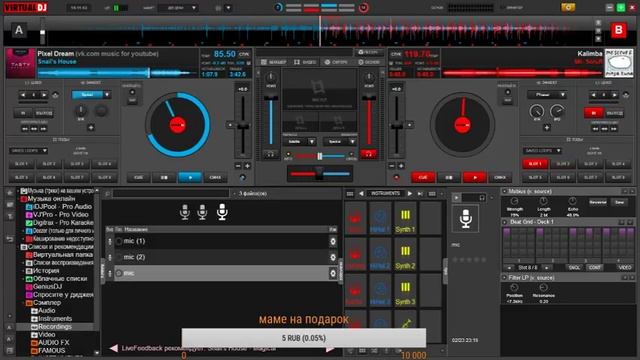640x360 pixels.
Task: Click the pause/stutter button on deck A
Action: 164,178
